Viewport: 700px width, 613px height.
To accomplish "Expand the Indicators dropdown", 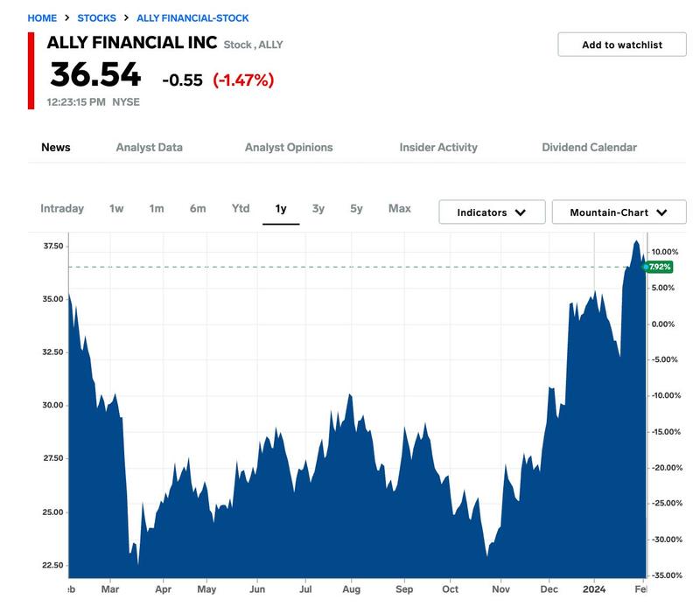I will point(492,212).
